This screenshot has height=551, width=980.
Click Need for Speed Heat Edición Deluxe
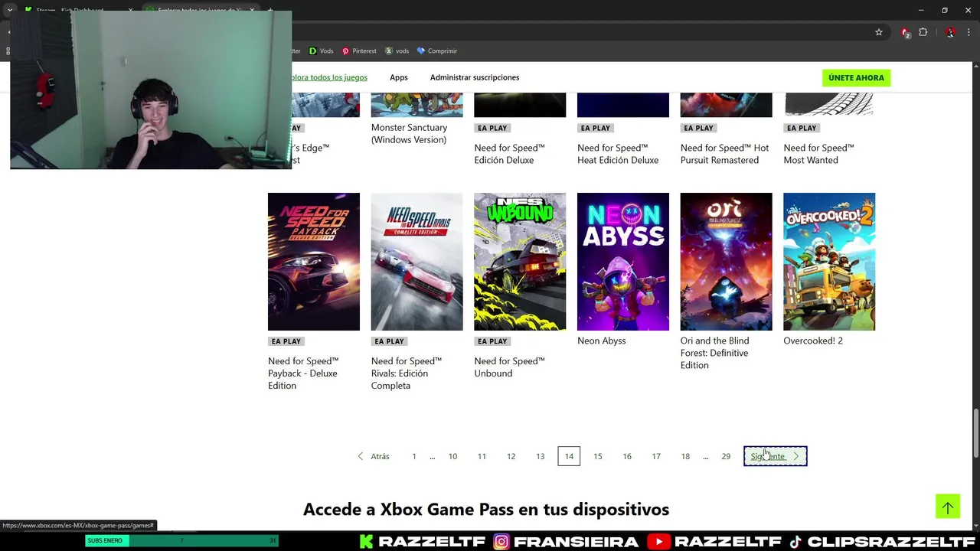(618, 154)
